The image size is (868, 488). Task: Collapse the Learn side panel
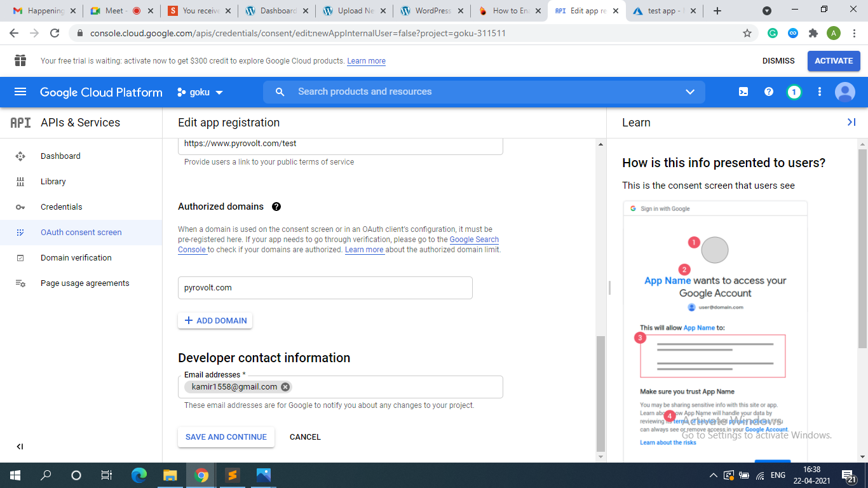[851, 122]
